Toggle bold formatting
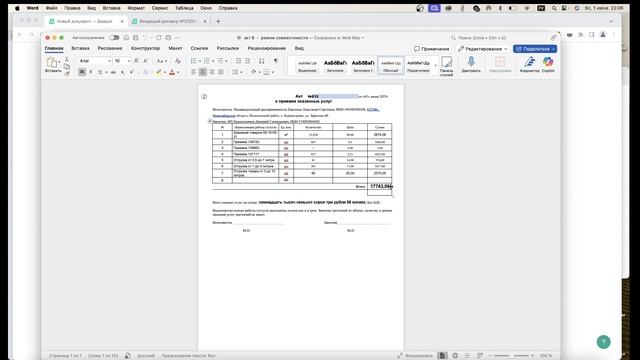Screen dimensions: 640x360 (x=82, y=72)
